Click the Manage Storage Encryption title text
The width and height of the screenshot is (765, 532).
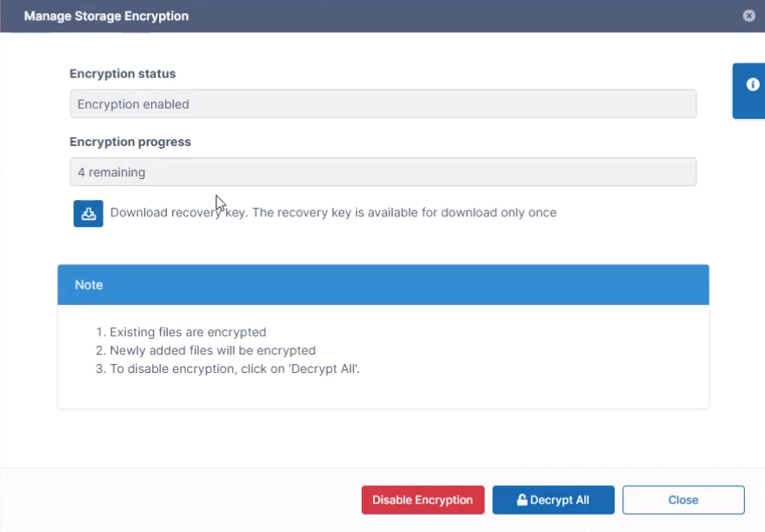coord(106,16)
